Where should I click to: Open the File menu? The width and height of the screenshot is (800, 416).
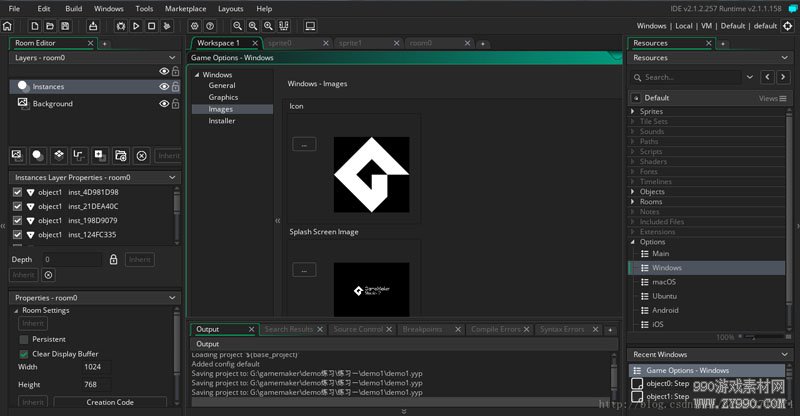(14, 9)
